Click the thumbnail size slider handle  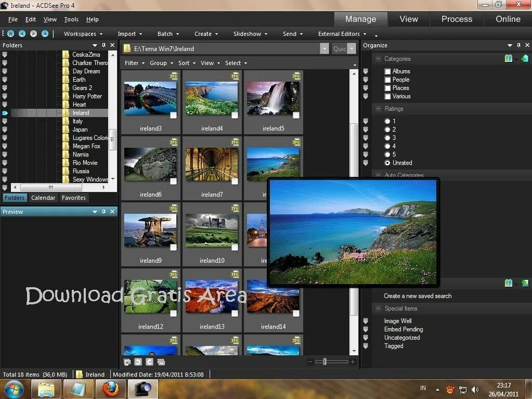click(x=325, y=362)
